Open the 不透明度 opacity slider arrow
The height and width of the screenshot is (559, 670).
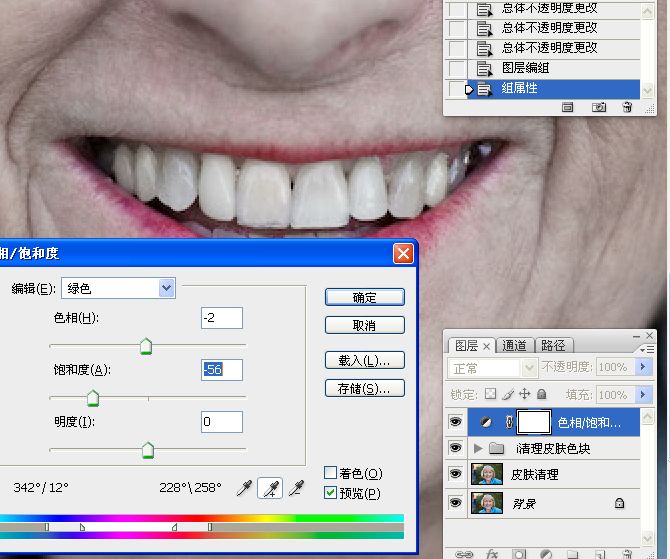642,367
